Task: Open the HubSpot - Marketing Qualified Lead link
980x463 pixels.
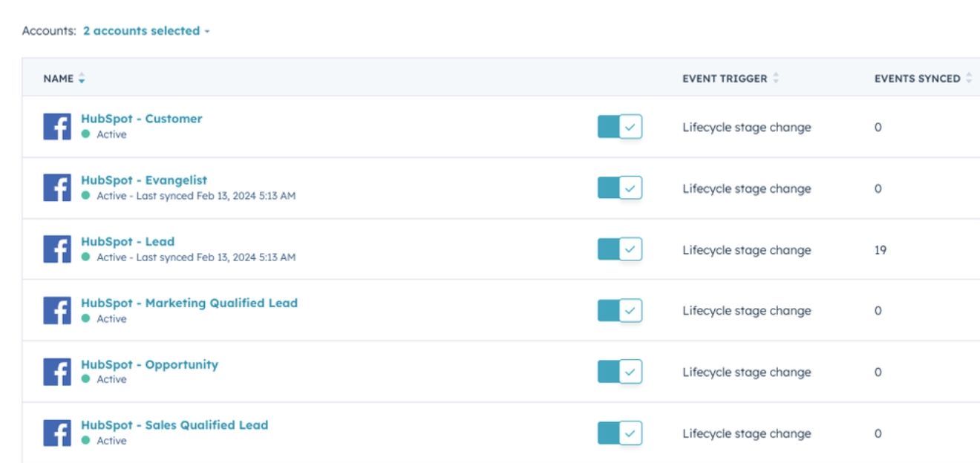Action: click(x=189, y=303)
